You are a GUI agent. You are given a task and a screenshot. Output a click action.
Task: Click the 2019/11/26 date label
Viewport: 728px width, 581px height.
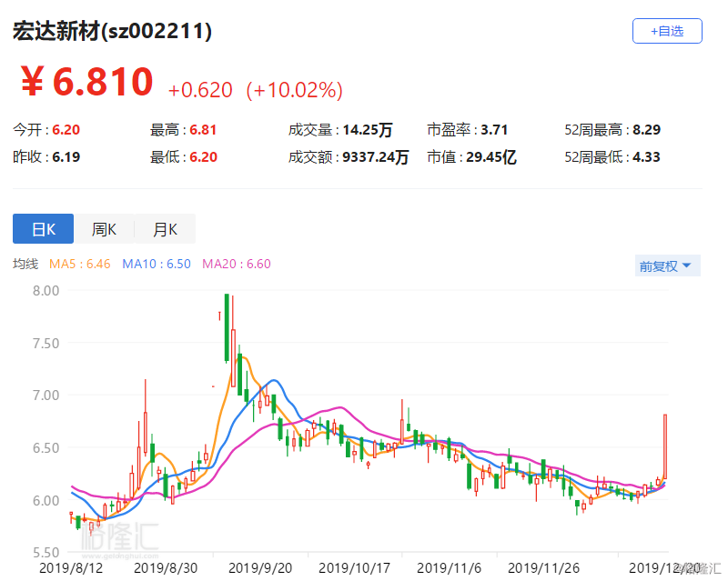point(543,568)
